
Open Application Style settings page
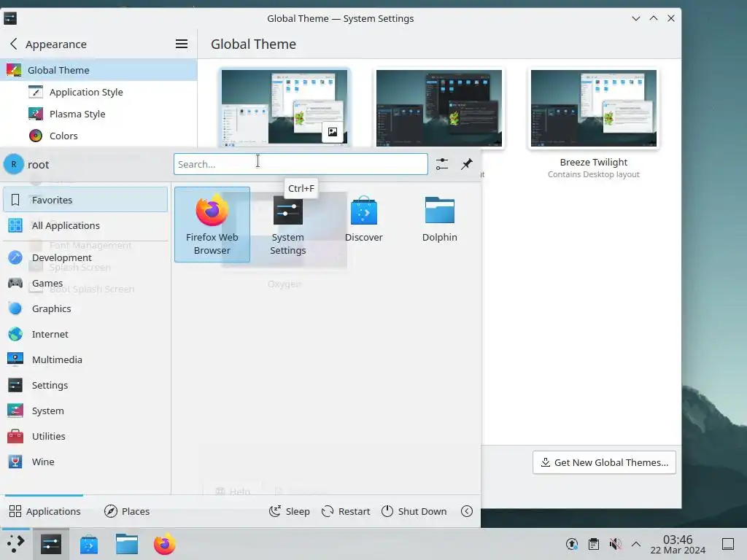[x=98, y=92]
